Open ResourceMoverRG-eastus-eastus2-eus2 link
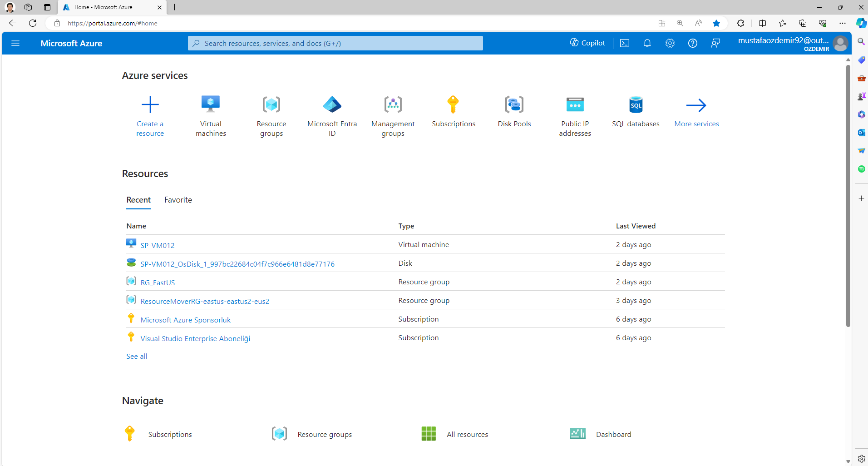The image size is (868, 466). point(205,301)
